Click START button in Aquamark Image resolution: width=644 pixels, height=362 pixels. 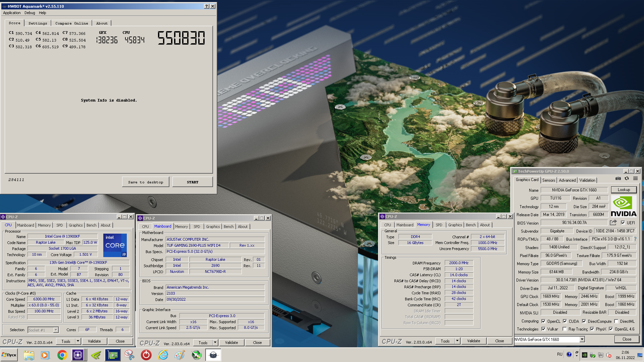[x=193, y=182]
